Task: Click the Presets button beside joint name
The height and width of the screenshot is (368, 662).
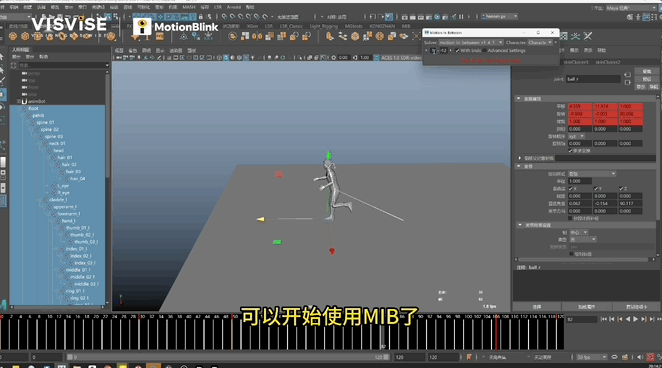Action: (647, 79)
